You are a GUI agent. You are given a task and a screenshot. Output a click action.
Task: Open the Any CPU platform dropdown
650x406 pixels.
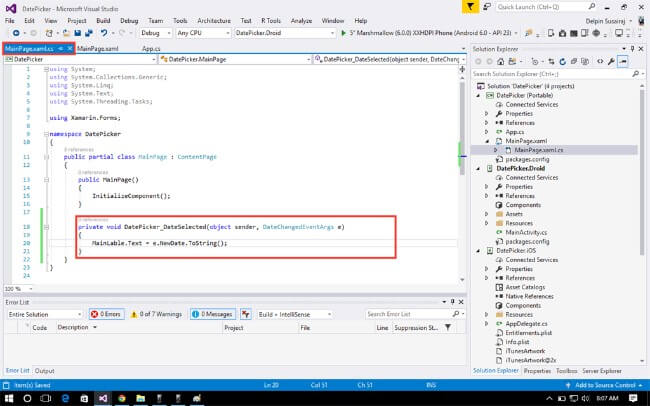[203, 33]
